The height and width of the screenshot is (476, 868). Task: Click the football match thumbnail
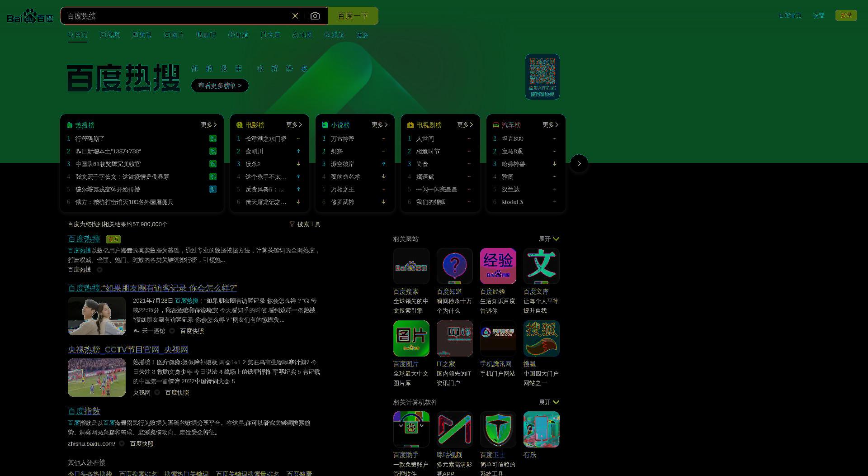click(x=97, y=377)
